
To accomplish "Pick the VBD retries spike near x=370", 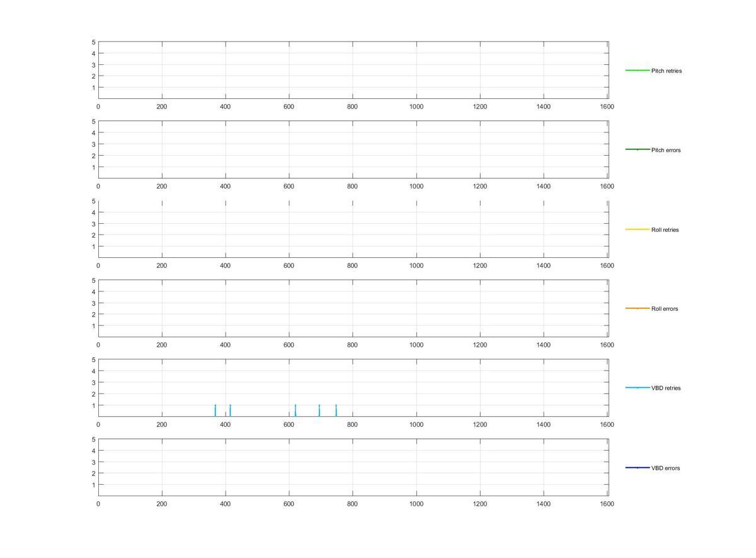I will click(215, 410).
